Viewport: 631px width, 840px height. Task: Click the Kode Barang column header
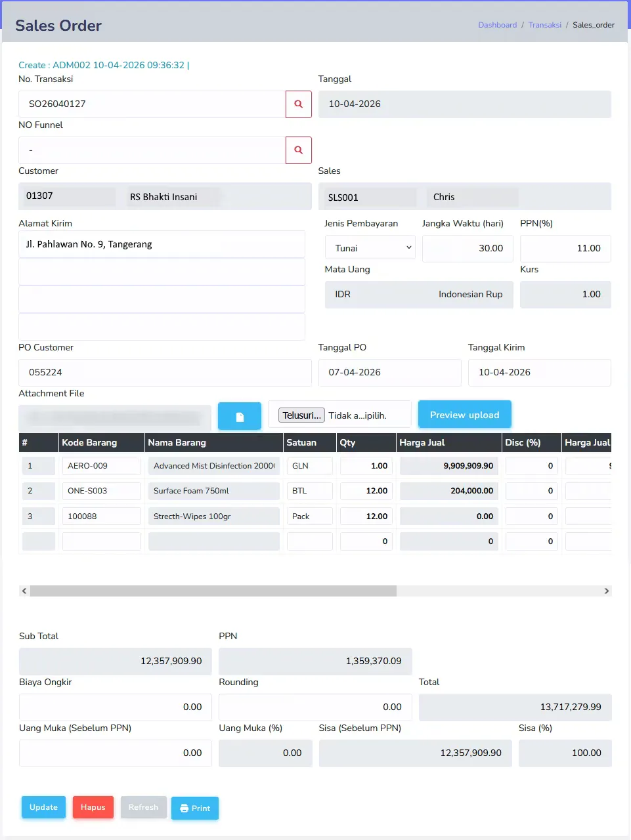pos(101,442)
